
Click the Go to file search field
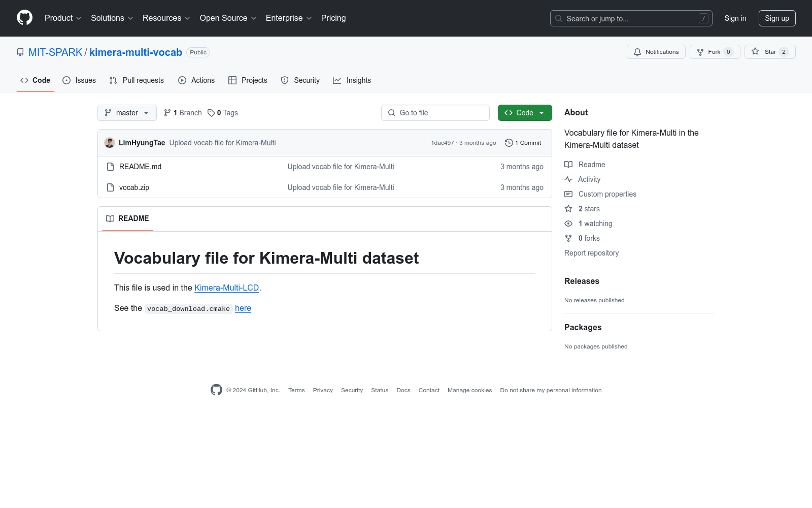click(435, 113)
